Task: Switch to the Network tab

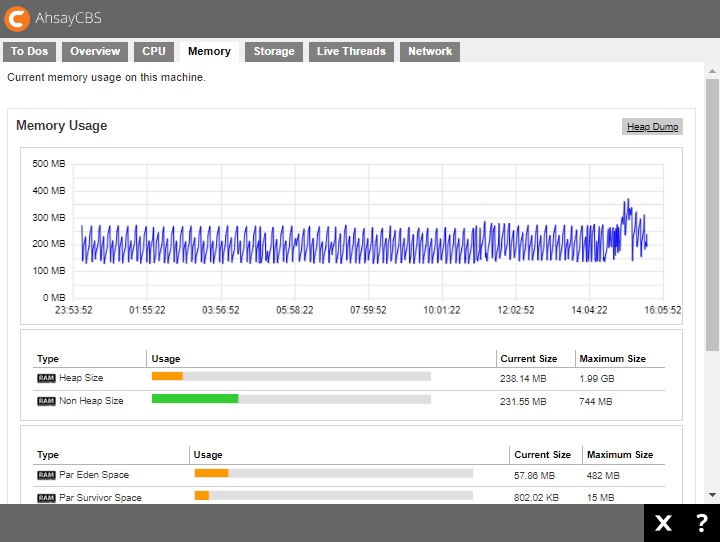Action: click(430, 52)
